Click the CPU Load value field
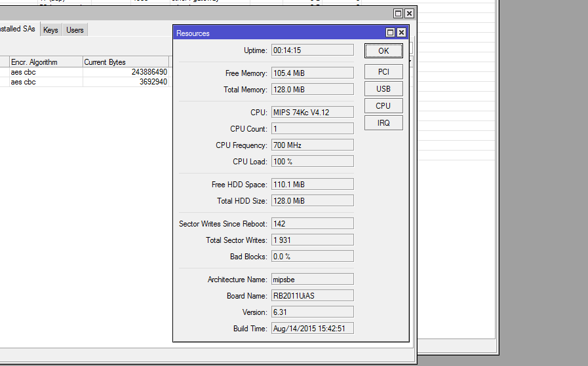The width and height of the screenshot is (588, 366). click(x=312, y=162)
